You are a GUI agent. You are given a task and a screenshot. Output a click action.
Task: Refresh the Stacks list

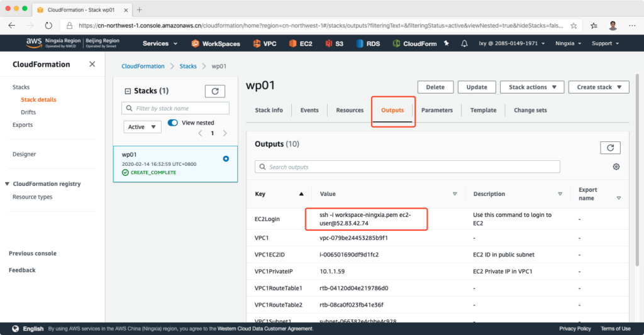(214, 91)
